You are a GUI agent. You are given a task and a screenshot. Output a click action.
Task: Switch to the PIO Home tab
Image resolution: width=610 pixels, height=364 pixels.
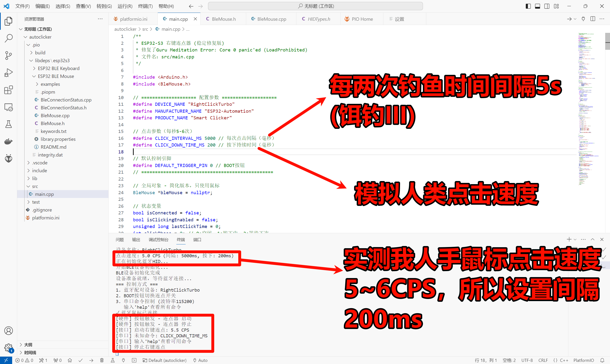point(362,19)
